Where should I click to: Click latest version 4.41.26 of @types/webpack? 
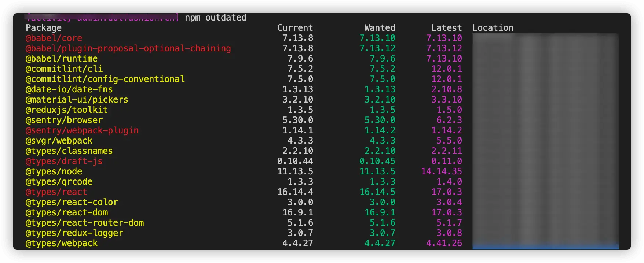444,243
